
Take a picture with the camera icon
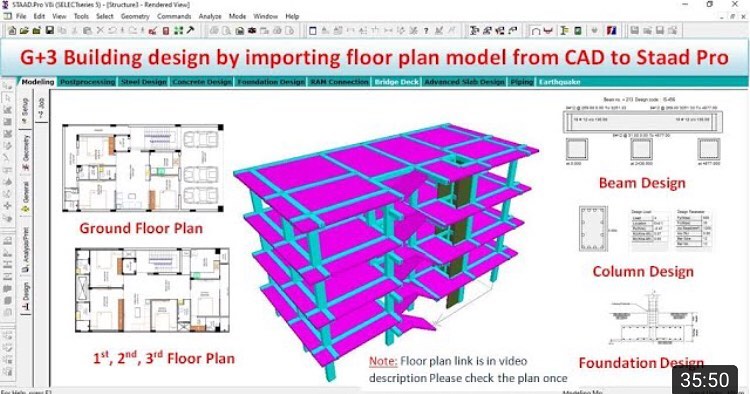[252, 31]
